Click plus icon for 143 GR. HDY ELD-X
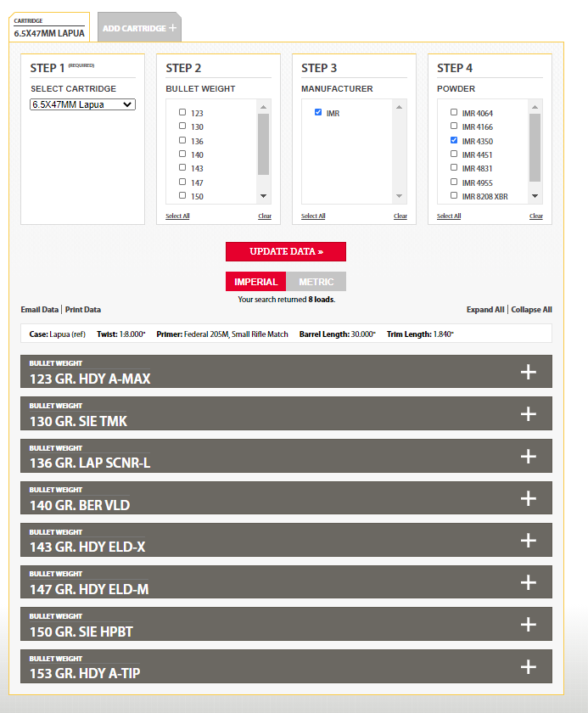The width and height of the screenshot is (588, 713). (528, 540)
